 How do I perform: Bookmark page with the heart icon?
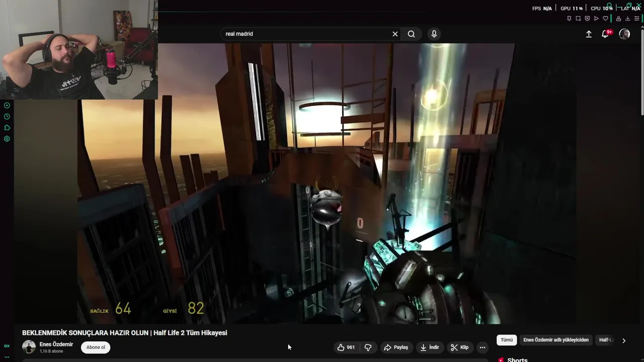tap(605, 19)
